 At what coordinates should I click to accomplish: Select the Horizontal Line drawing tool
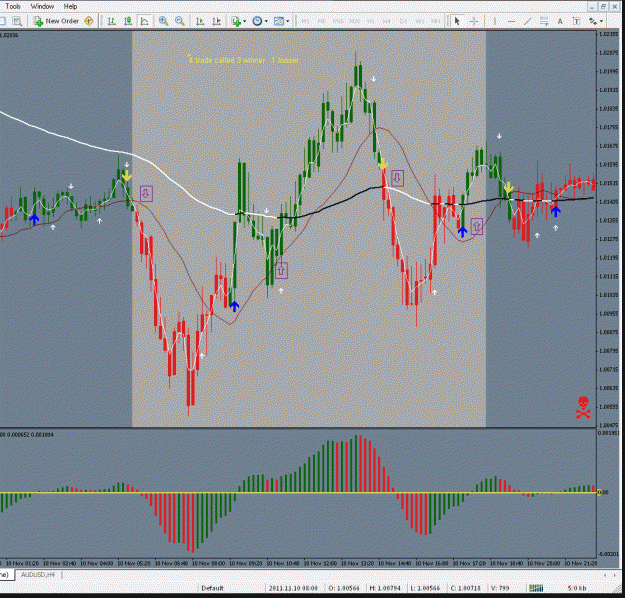[x=511, y=21]
